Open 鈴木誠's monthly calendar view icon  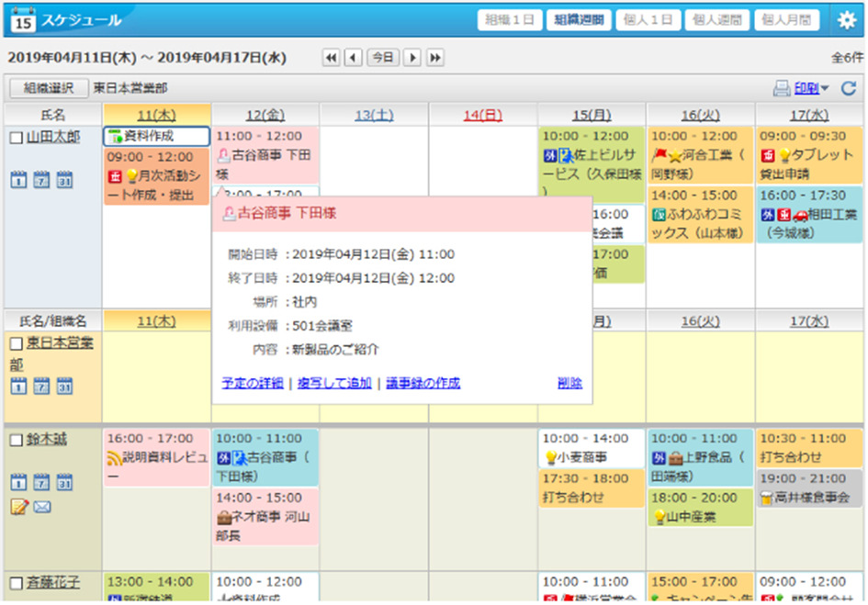coord(63,482)
